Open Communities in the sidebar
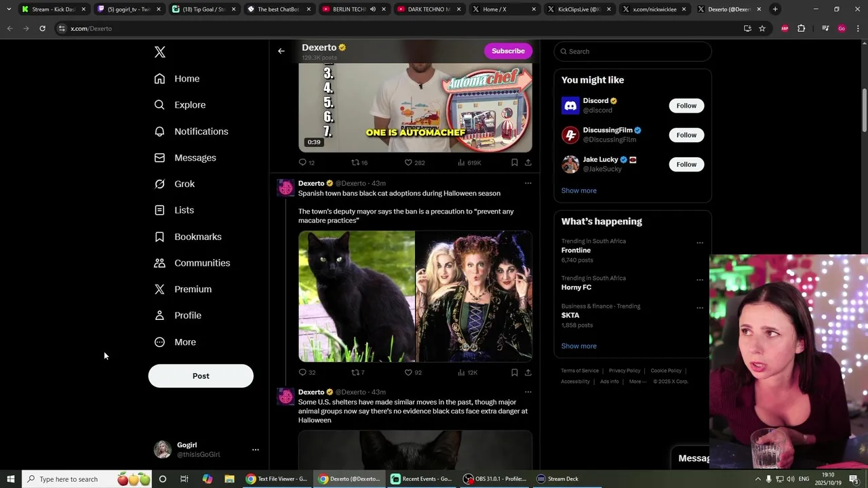This screenshot has height=488, width=868. click(x=192, y=263)
